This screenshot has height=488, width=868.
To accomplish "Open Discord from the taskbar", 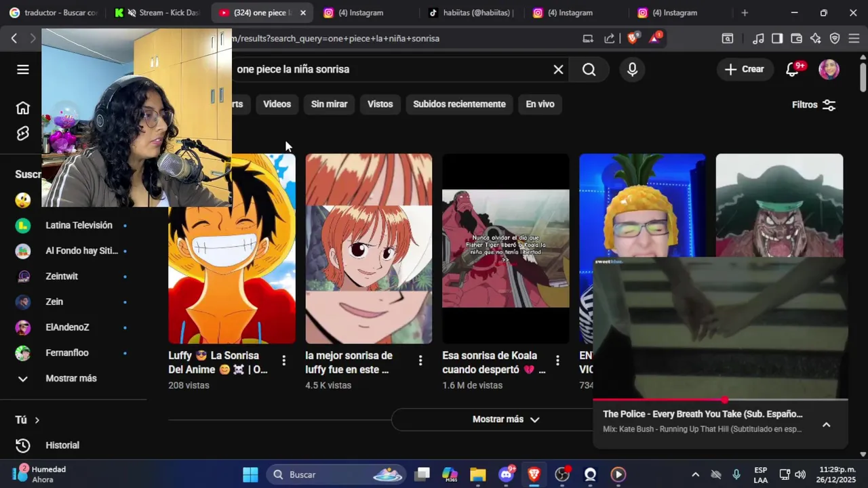I will (507, 474).
